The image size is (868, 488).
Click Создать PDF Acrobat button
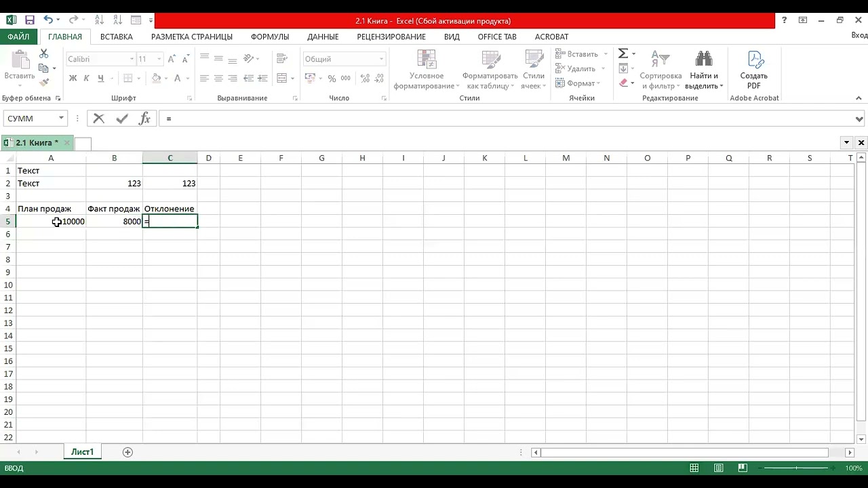tap(754, 70)
